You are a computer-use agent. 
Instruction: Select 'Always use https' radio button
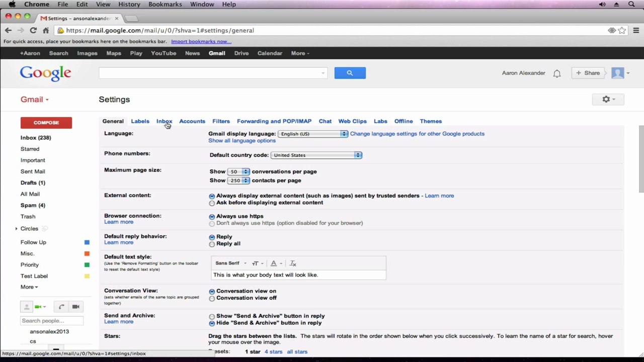212,217
